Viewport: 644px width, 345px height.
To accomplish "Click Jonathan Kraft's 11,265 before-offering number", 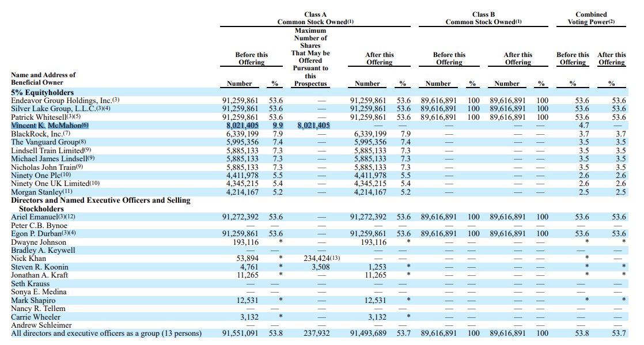I will click(x=248, y=275).
